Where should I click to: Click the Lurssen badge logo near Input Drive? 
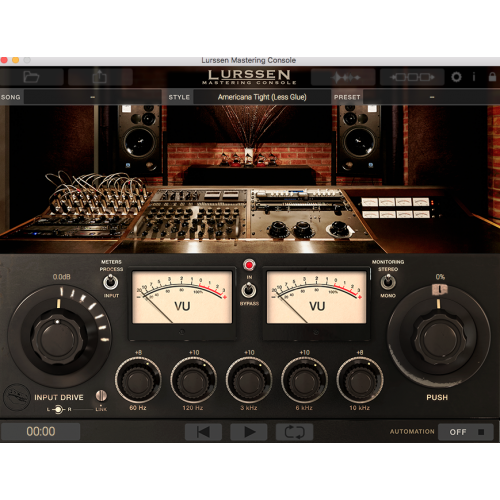pyautogui.click(x=17, y=397)
